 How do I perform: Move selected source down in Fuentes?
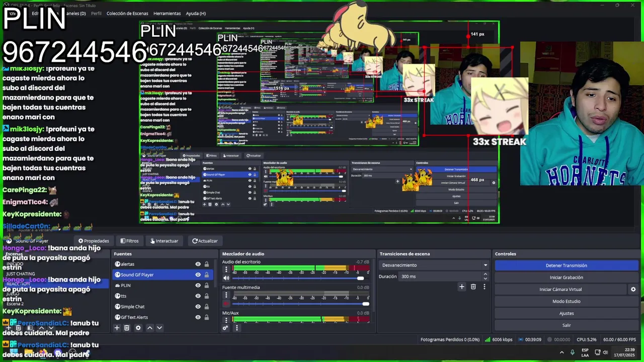pos(159,328)
